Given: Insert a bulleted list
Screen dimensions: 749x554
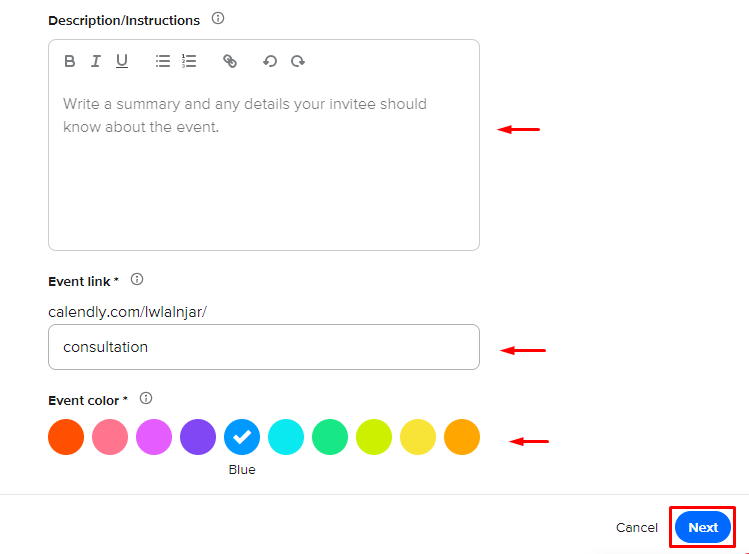Looking at the screenshot, I should point(163,61).
